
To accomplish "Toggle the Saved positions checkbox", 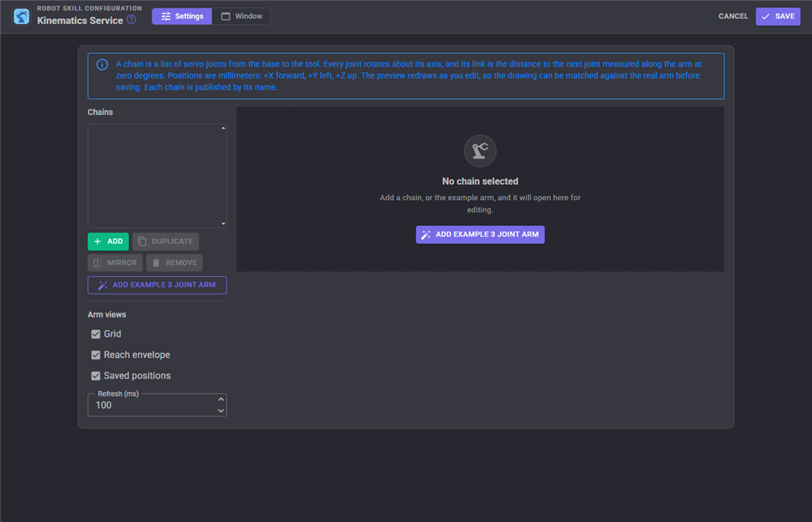I will click(96, 375).
